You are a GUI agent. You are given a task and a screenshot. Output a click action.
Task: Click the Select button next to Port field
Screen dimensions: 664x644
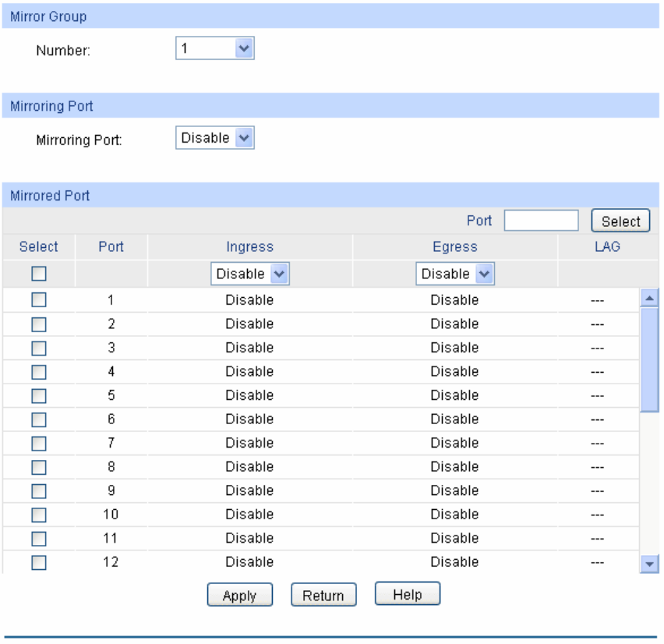pyautogui.click(x=620, y=221)
